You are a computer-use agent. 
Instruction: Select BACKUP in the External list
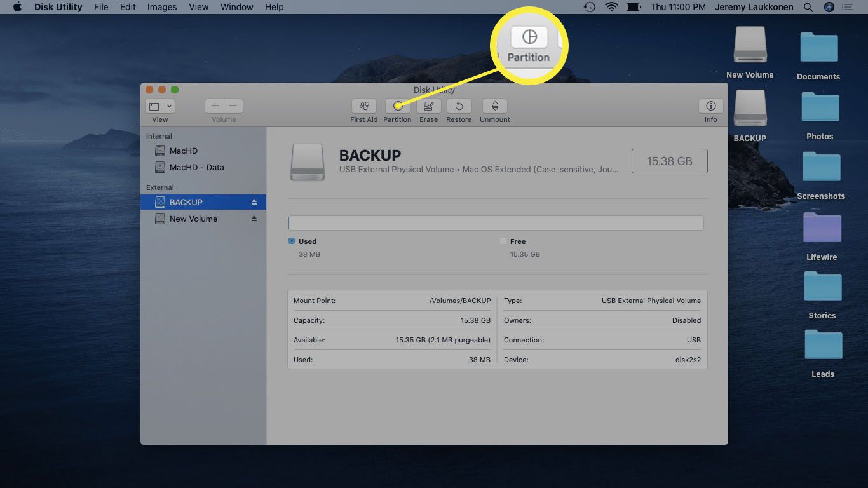[203, 202]
